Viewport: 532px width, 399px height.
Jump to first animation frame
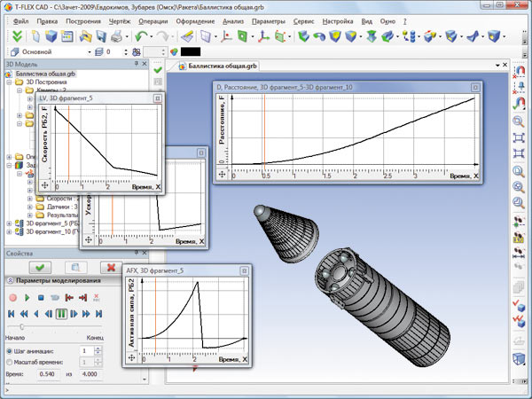(11, 314)
